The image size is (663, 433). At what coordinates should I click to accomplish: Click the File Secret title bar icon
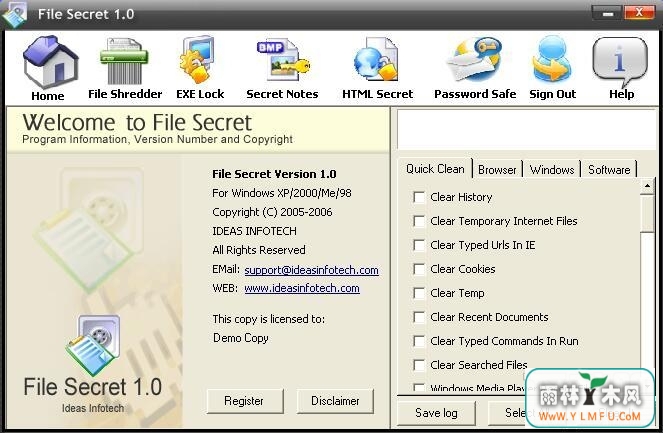coord(14,14)
